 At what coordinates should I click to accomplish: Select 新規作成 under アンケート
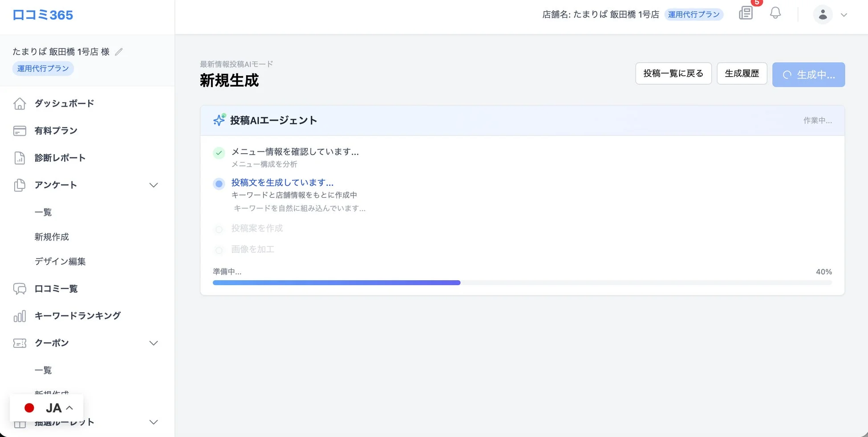click(x=52, y=237)
